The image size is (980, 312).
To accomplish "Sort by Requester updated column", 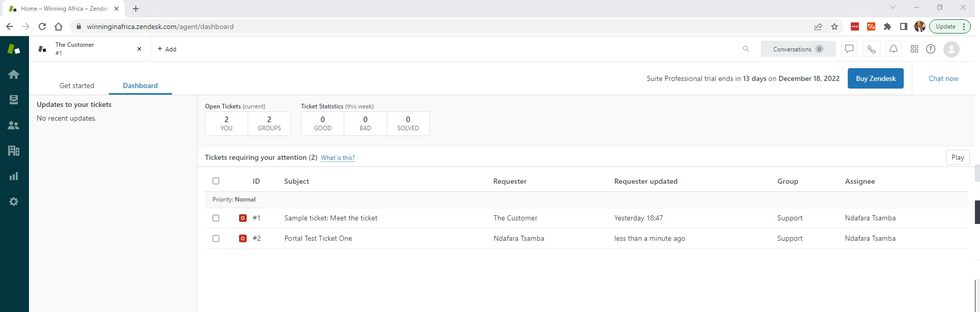I will [645, 181].
